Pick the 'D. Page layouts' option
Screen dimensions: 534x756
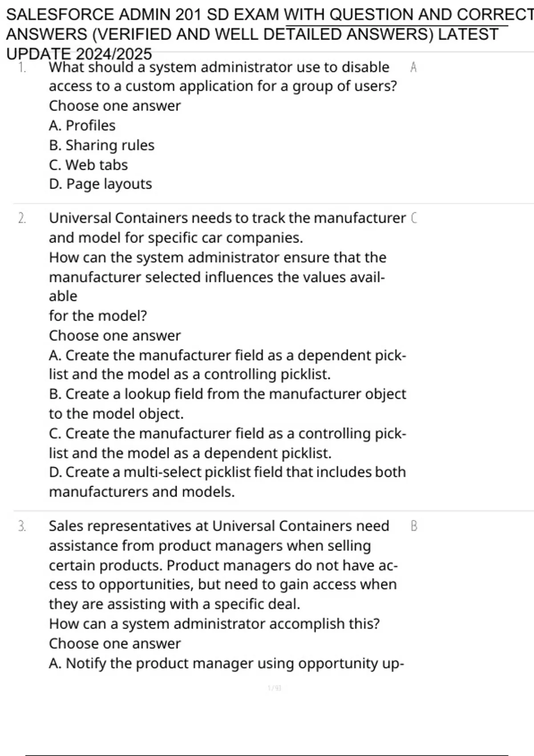click(101, 184)
